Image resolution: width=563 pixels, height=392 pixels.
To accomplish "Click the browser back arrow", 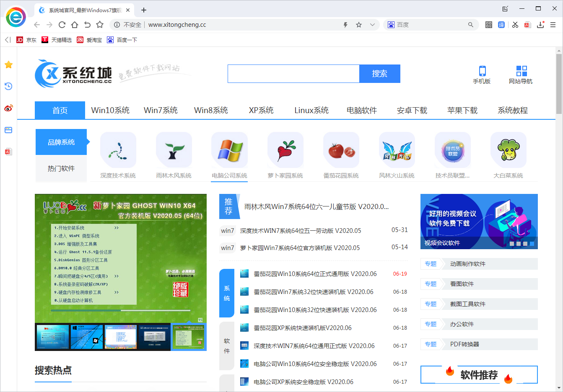I will coord(37,25).
